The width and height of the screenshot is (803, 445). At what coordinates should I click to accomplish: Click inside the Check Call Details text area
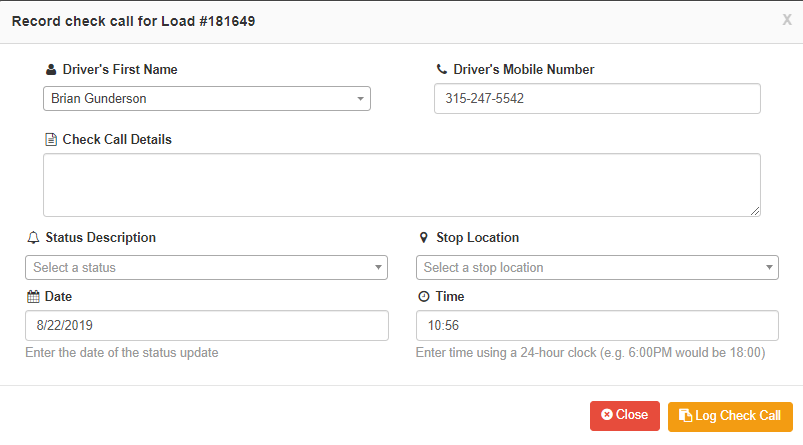400,184
